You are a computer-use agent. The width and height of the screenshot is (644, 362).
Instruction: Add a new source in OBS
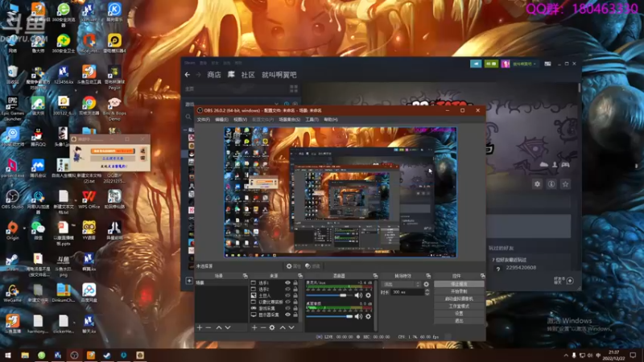(254, 327)
